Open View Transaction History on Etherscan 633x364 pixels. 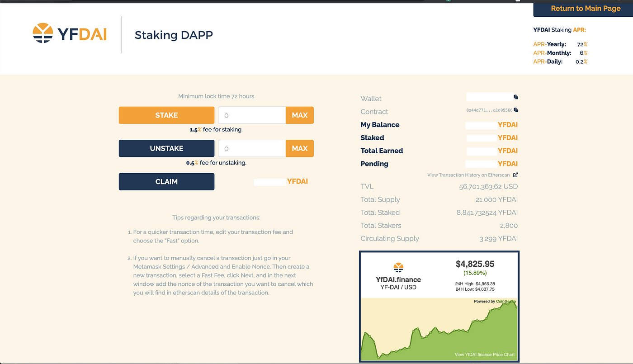click(468, 175)
